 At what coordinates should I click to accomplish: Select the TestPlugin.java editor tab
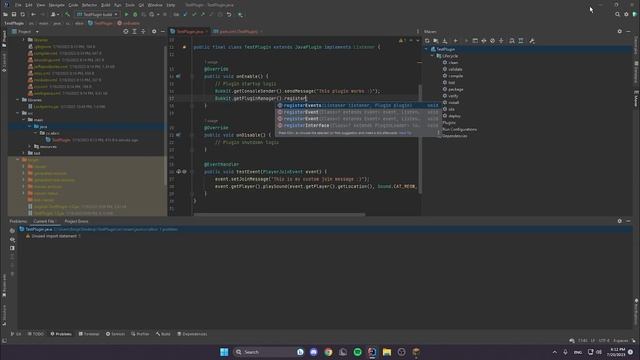(189, 31)
